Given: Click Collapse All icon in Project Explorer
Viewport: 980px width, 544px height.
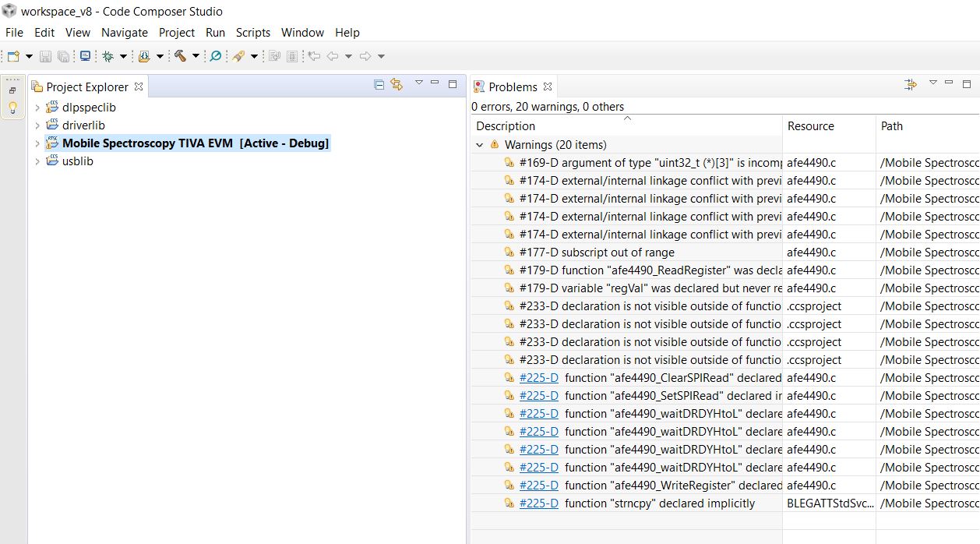Looking at the screenshot, I should coord(379,84).
